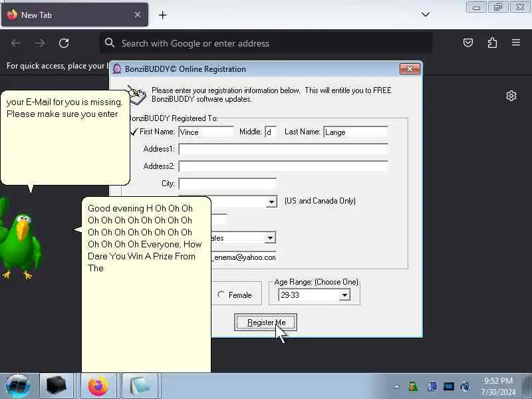Click the notepad taskbar icon

(x=140, y=386)
